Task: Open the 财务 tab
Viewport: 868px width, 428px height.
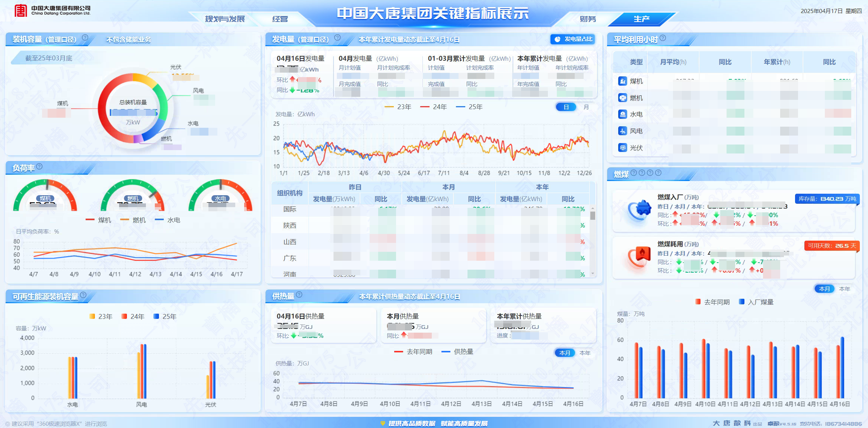Action: click(588, 19)
